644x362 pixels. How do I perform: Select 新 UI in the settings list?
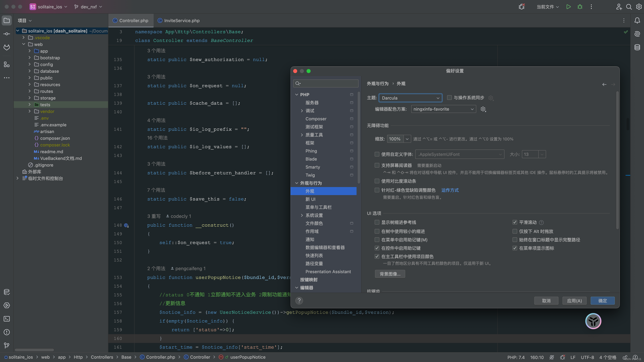pyautogui.click(x=310, y=199)
